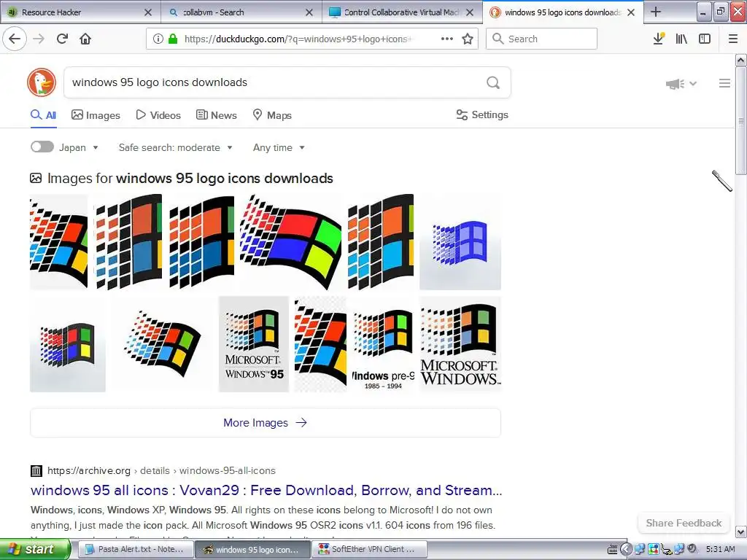Click the Share Feedback button
The image size is (747, 560).
[x=684, y=523]
